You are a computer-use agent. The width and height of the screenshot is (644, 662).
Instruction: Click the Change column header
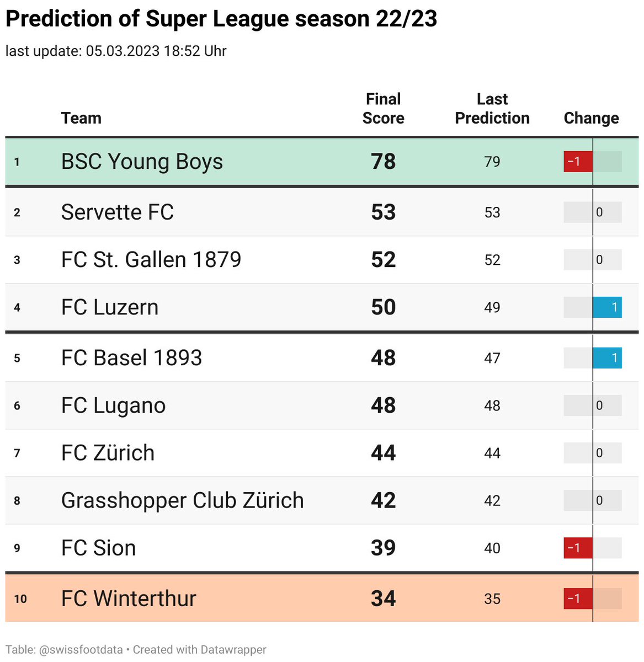pos(591,118)
